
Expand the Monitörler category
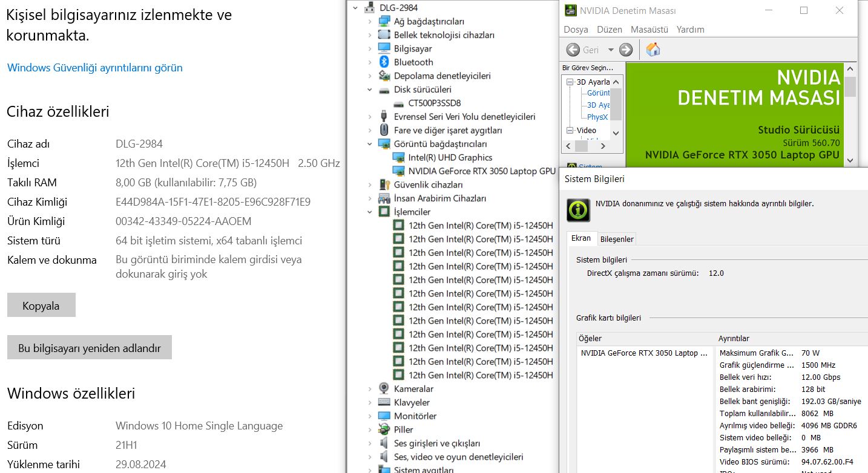coord(370,416)
